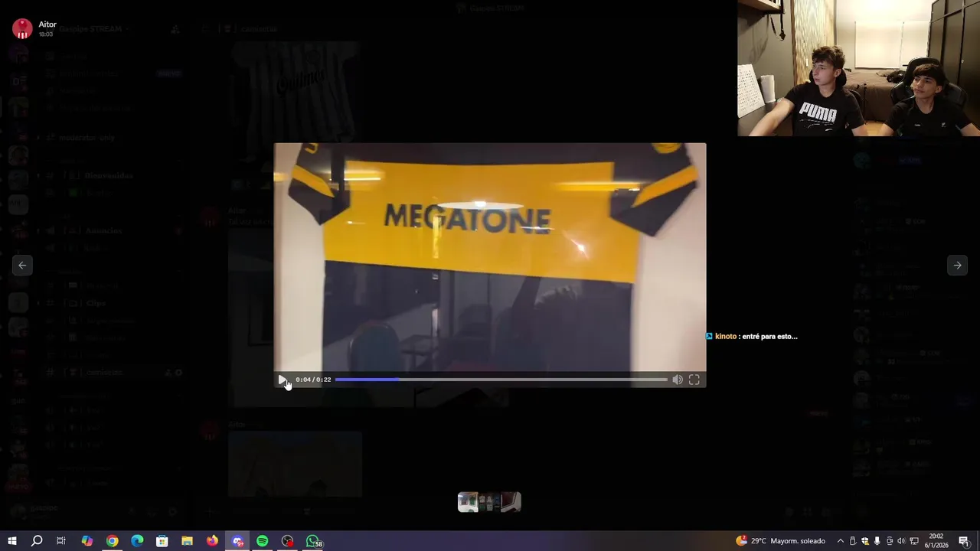Open the Windows notification center
Image resolution: width=980 pixels, height=551 pixels.
[964, 541]
